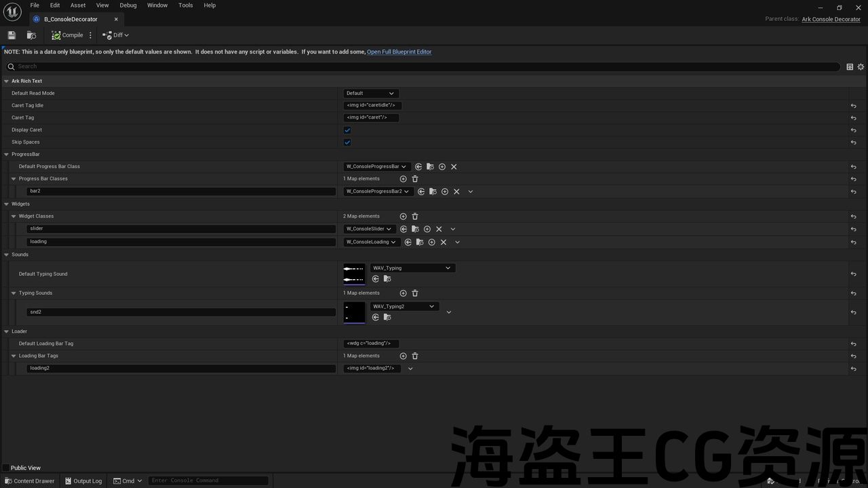The height and width of the screenshot is (488, 868).
Task: Click the Browse to asset icon in toolbar
Action: [x=31, y=35]
